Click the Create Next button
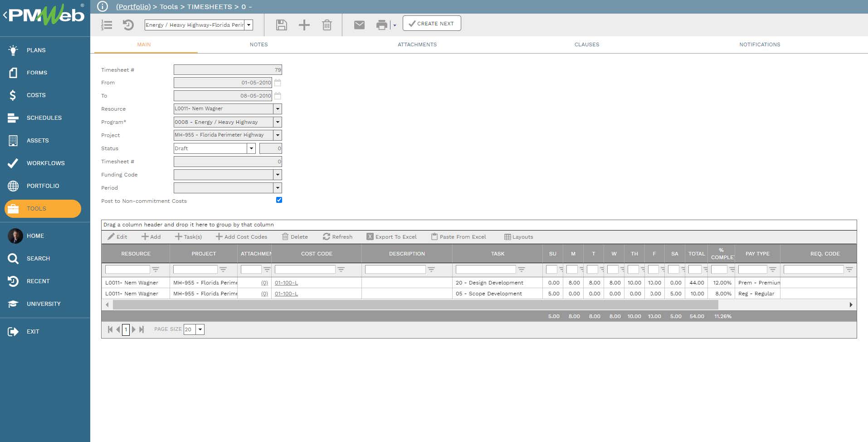868x442 pixels. tap(431, 23)
